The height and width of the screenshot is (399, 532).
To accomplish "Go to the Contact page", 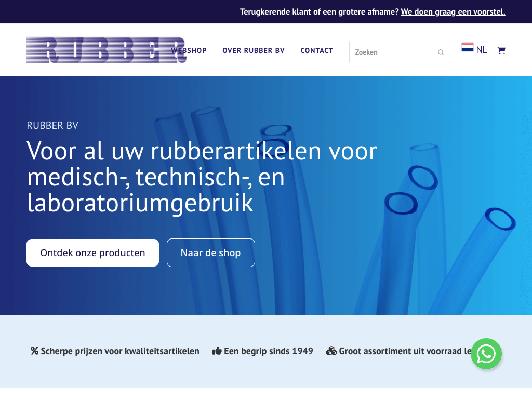I will click(316, 50).
